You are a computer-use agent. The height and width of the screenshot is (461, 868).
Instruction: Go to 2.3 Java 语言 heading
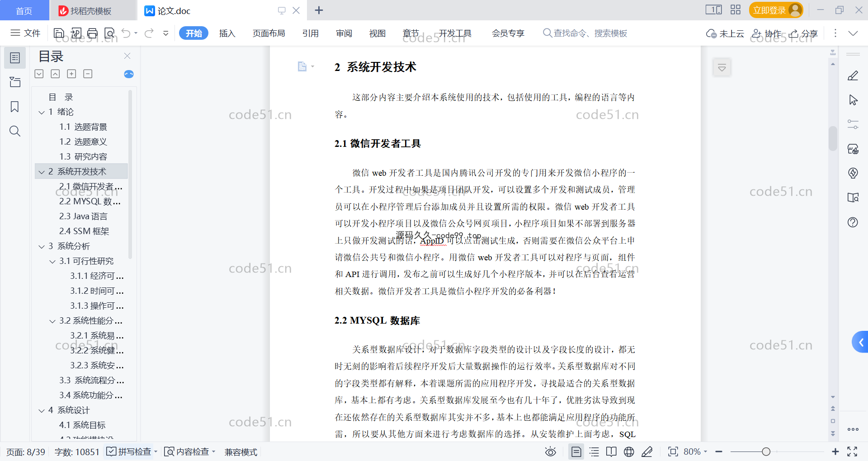(x=83, y=216)
